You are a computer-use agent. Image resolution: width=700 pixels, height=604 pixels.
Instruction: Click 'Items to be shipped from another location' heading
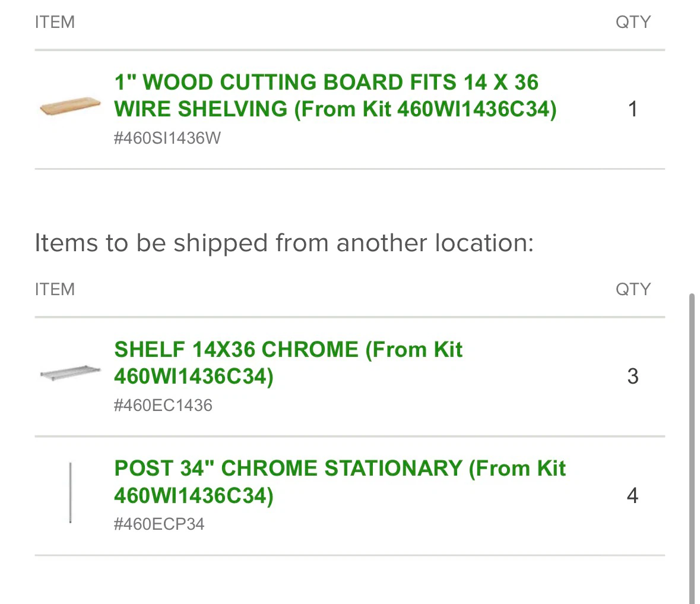(x=284, y=244)
